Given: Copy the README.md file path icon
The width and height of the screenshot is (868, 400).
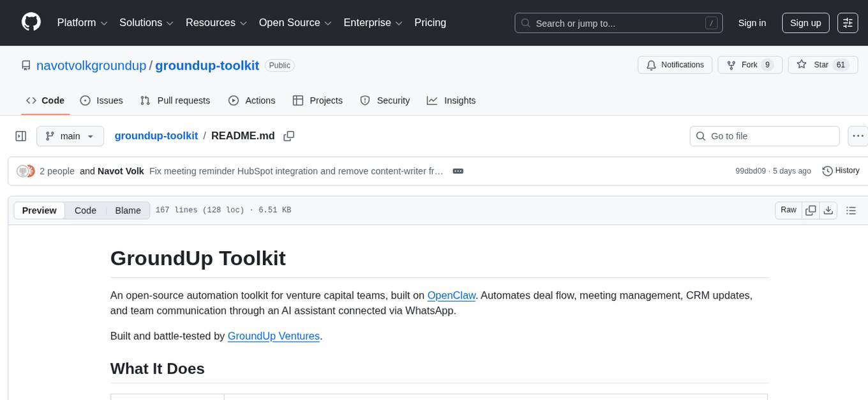Looking at the screenshot, I should [x=289, y=136].
